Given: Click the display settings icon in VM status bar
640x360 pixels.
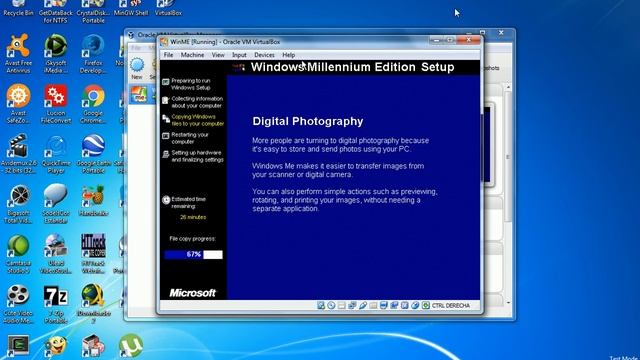Looking at the screenshot, I should tap(384, 305).
